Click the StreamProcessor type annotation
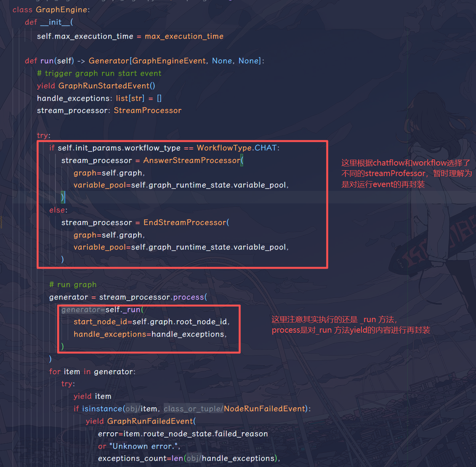The image size is (476, 467). point(147,111)
